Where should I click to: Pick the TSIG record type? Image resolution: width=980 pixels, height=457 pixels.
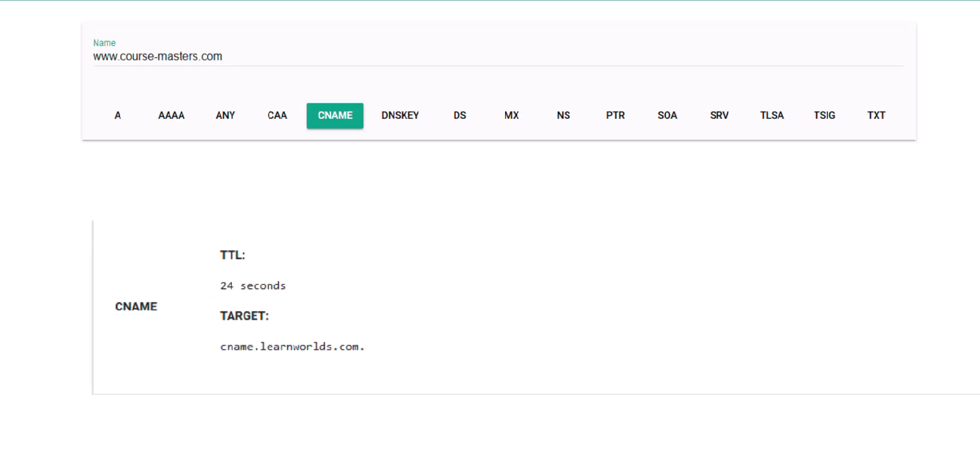(824, 115)
